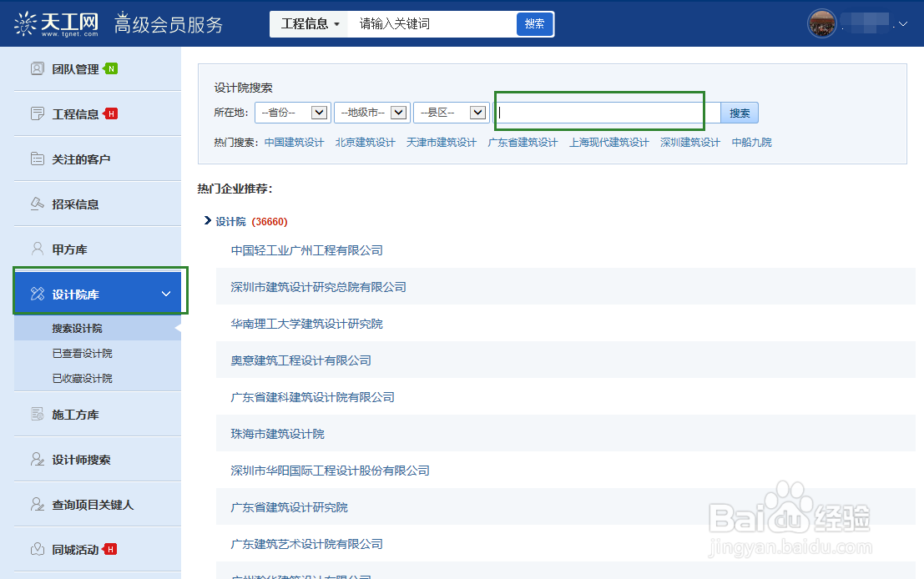Screen dimensions: 924x579
Task: Open 团队管理 in the sidebar
Action: 75,69
